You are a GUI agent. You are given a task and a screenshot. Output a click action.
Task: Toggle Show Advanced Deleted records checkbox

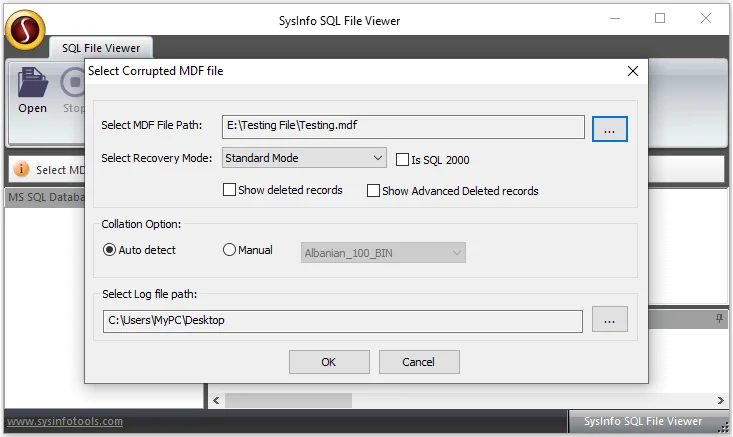(374, 190)
